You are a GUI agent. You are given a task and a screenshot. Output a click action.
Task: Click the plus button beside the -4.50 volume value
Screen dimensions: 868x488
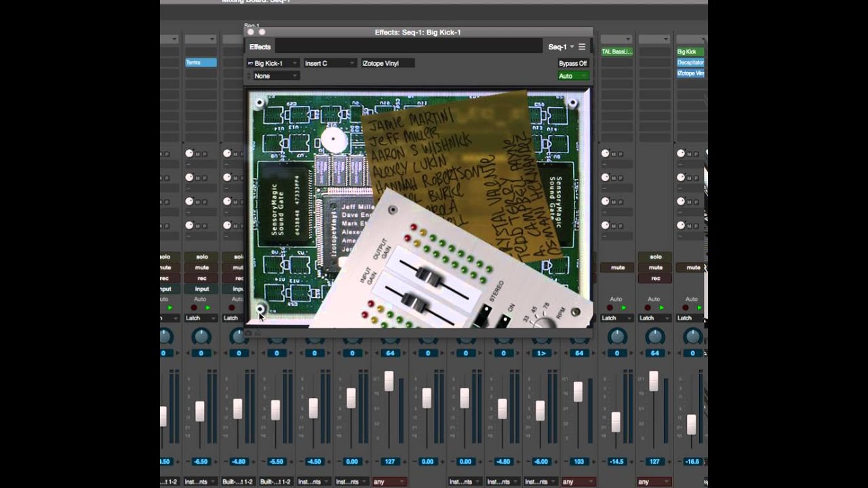point(328,462)
